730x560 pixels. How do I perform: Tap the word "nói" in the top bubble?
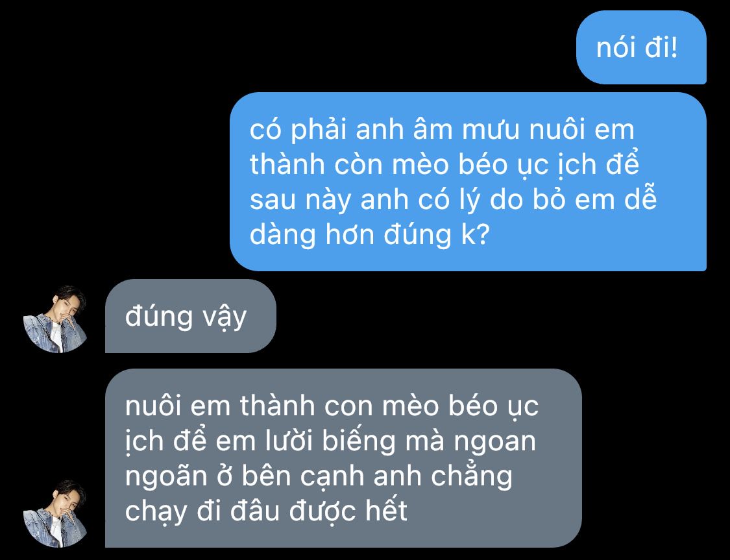[x=616, y=48]
